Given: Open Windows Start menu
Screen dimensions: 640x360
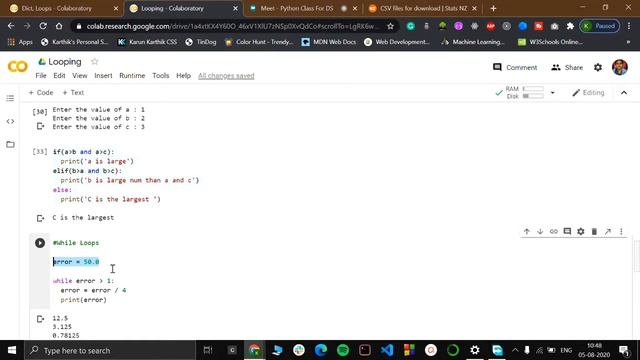Looking at the screenshot, I should tap(12, 350).
